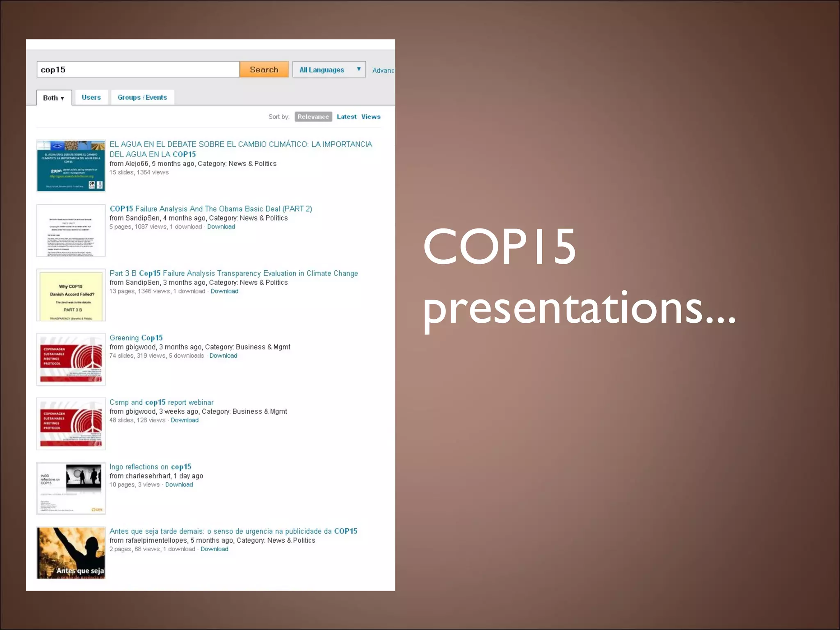The width and height of the screenshot is (840, 630).
Task: Switch to the Users tab
Action: click(x=91, y=98)
